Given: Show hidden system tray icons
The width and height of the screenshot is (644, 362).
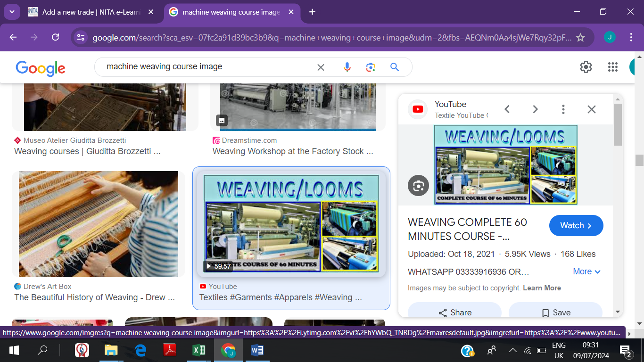Looking at the screenshot, I should point(512,350).
